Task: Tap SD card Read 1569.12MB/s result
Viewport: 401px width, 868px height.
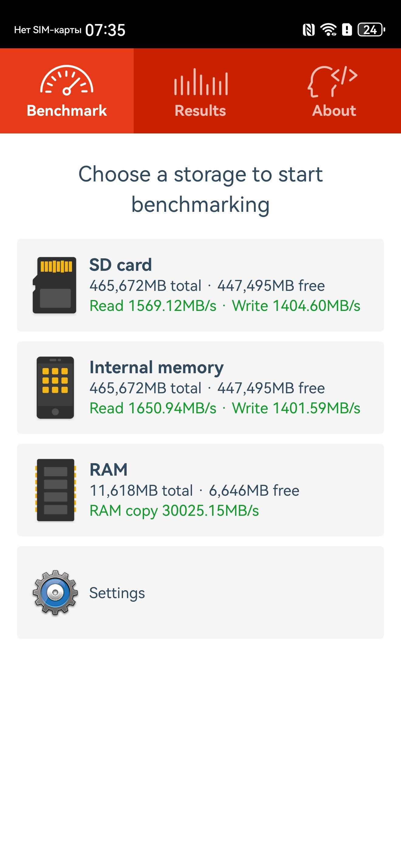Action: 153,306
